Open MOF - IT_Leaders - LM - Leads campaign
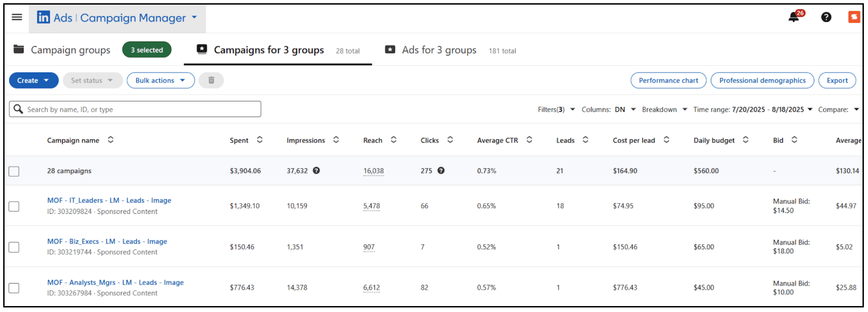The image size is (868, 312). [x=109, y=201]
